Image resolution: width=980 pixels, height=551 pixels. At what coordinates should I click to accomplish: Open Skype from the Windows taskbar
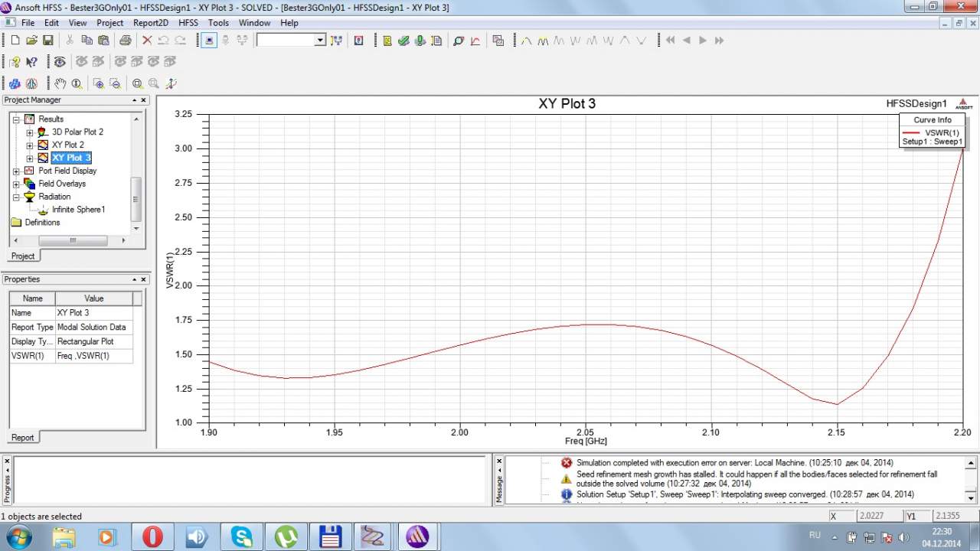coord(242,536)
